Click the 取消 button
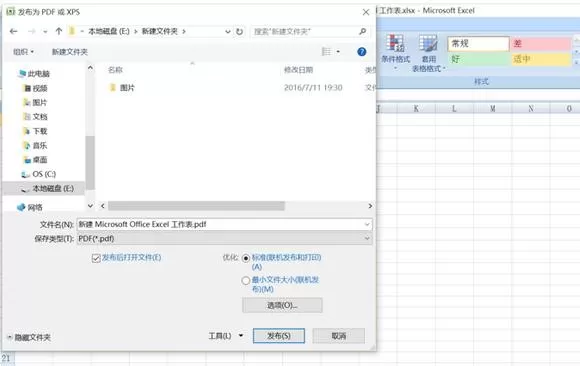This screenshot has height=366, width=580. (x=339, y=336)
